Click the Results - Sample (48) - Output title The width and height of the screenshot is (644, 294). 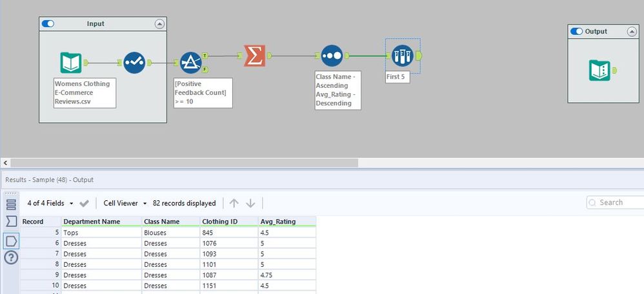[x=49, y=180]
